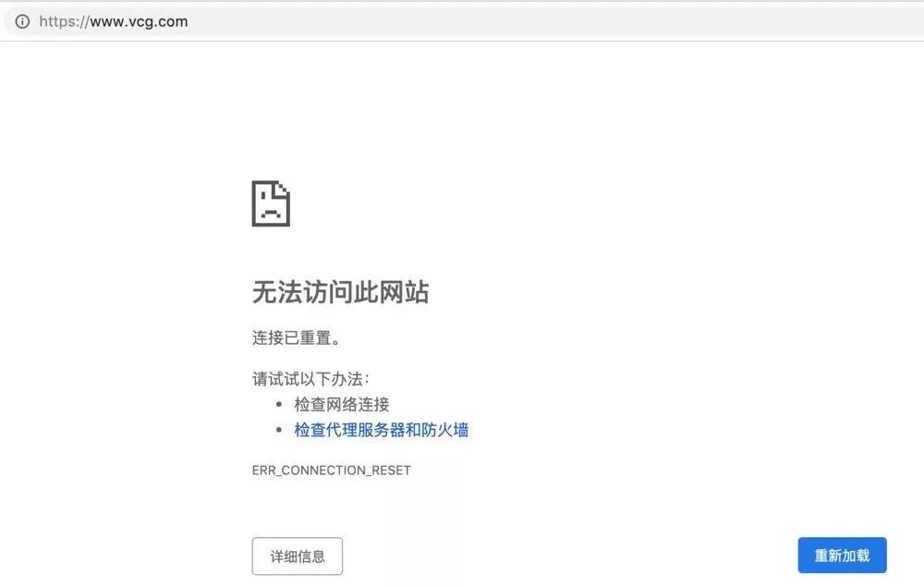This screenshot has height=587, width=924.
Task: Click the bullet beside 检查网络连接
Action: (279, 404)
